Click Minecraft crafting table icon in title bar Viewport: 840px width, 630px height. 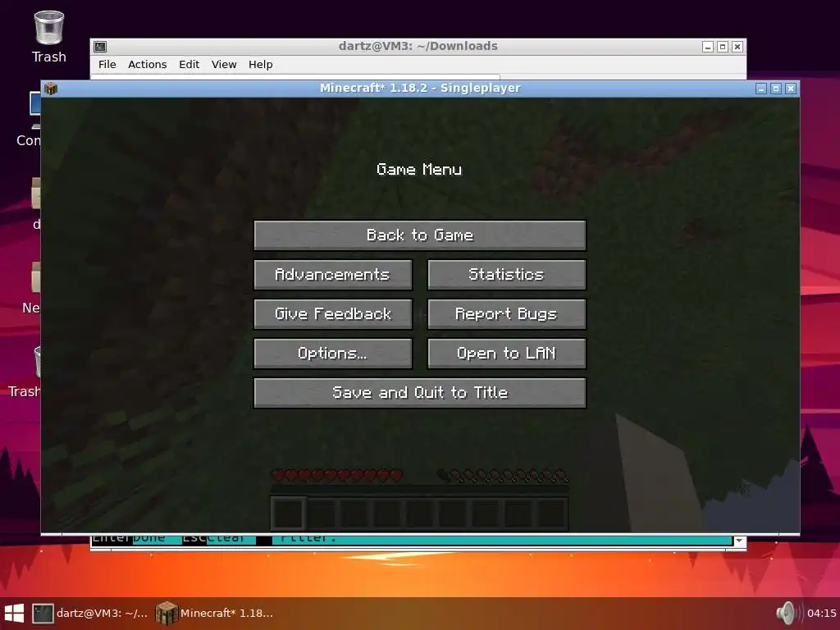pyautogui.click(x=51, y=89)
